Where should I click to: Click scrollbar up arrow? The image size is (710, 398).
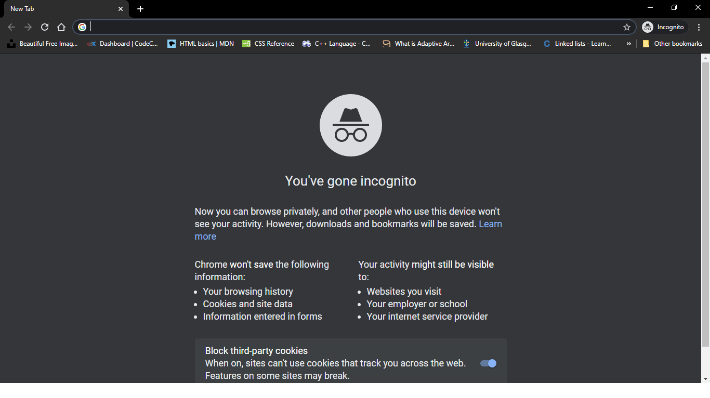point(705,58)
